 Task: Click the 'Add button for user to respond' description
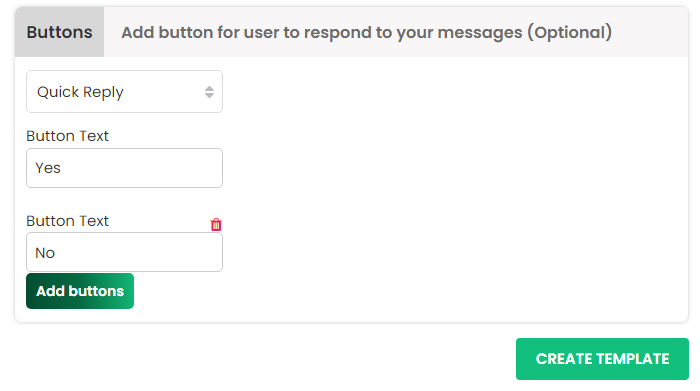[367, 33]
